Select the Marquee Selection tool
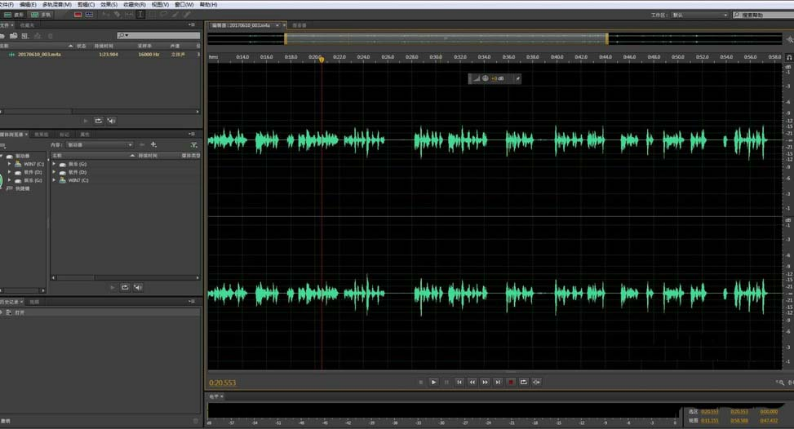The width and height of the screenshot is (794, 429). pyautogui.click(x=152, y=15)
